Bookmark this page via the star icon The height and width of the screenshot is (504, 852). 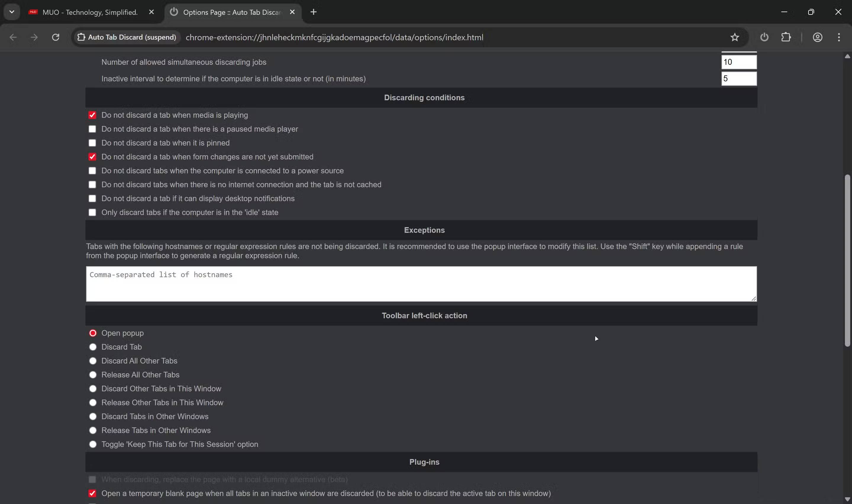pyautogui.click(x=735, y=37)
